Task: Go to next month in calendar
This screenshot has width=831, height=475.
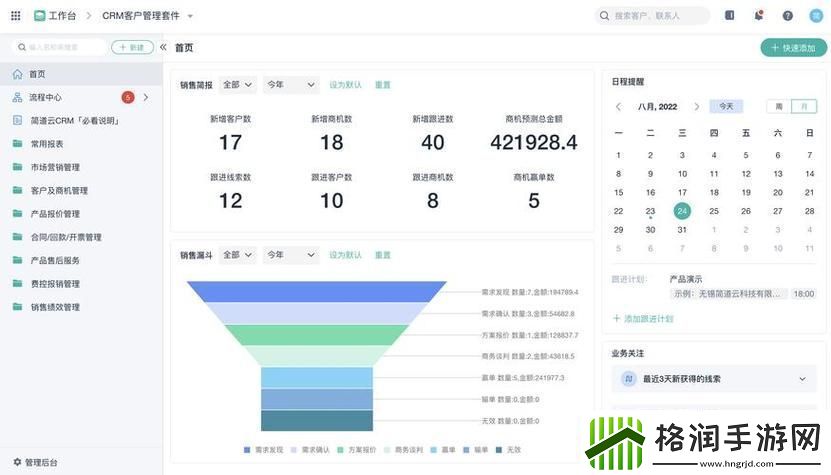Action: click(x=696, y=107)
